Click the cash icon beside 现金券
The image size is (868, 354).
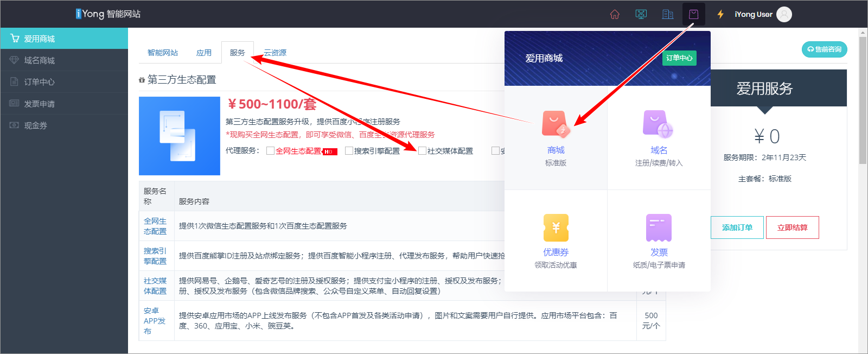click(x=14, y=125)
